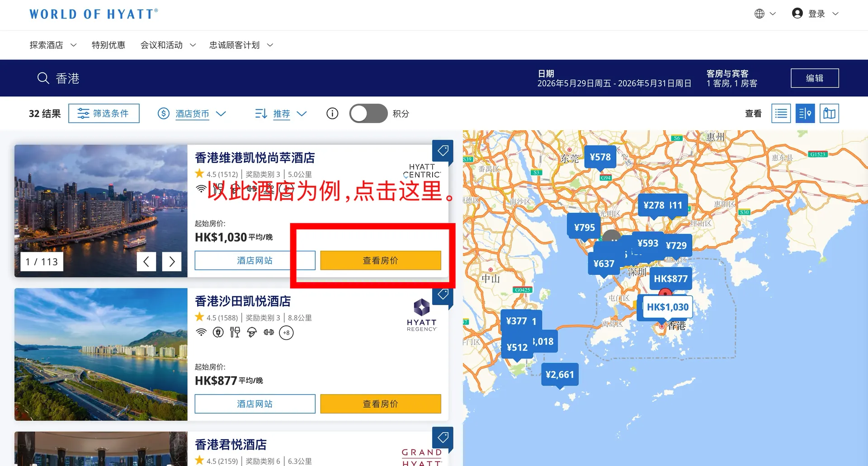Select the ¥278 map price marker

click(653, 205)
